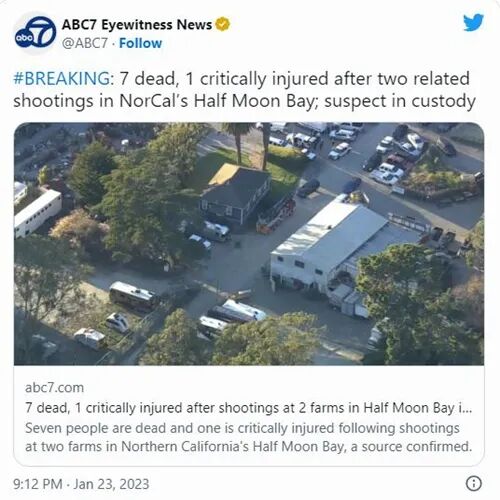Click the white-roofed warehouse in the photo
Image resolution: width=500 pixels, height=500 pixels.
coord(330,245)
